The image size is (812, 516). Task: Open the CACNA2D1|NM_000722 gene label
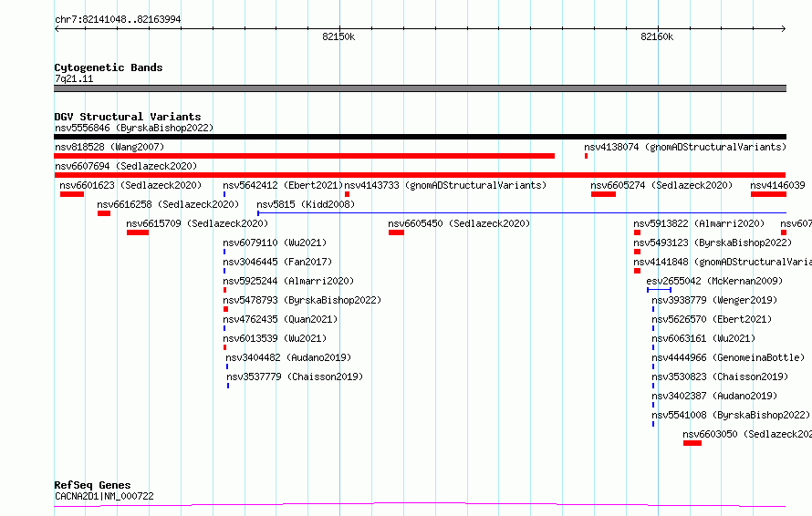pyautogui.click(x=104, y=496)
